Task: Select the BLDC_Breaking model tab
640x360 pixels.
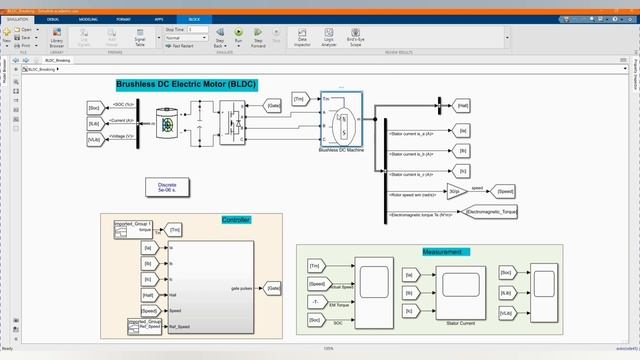Action: point(58,60)
